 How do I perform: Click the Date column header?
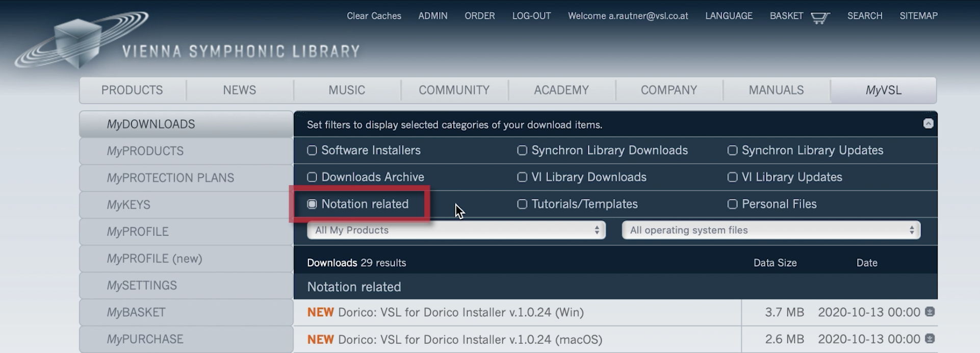coord(867,263)
